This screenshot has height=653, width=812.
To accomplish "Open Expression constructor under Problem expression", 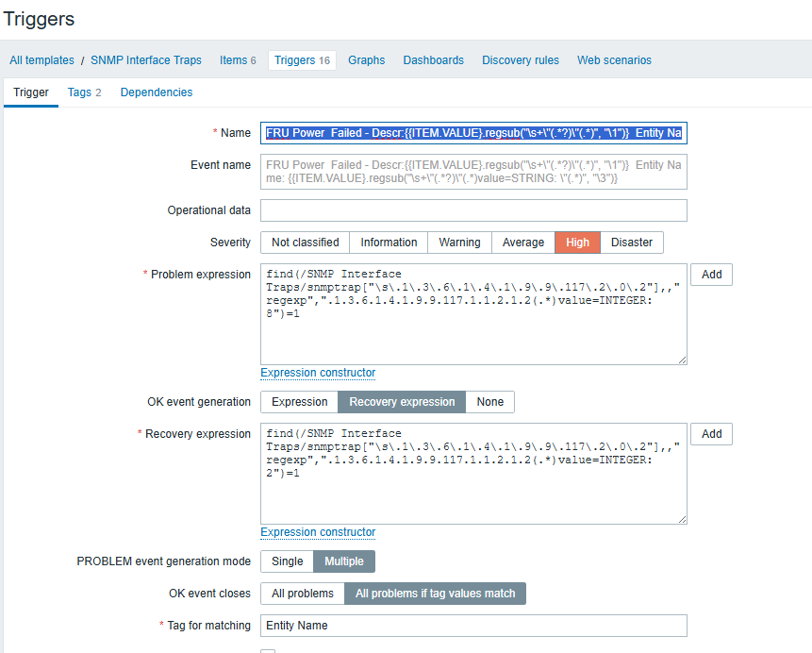I will click(318, 373).
